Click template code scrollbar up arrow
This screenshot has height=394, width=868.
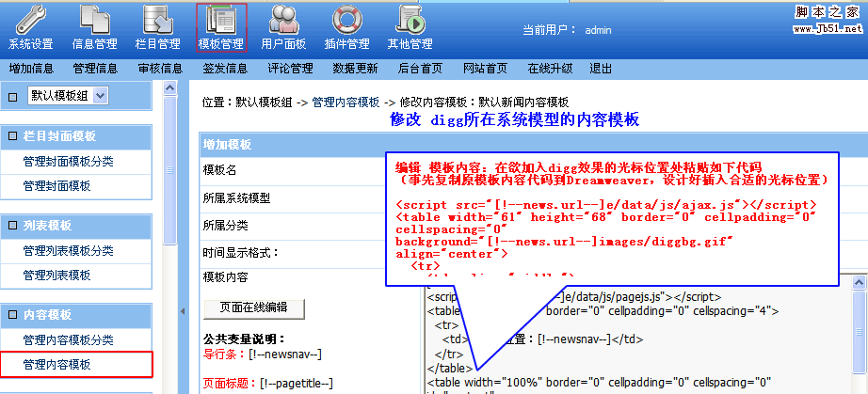[x=860, y=281]
